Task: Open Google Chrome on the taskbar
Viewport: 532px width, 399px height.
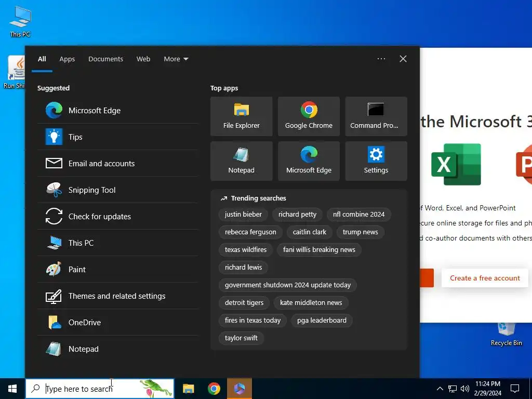Action: pyautogui.click(x=214, y=389)
